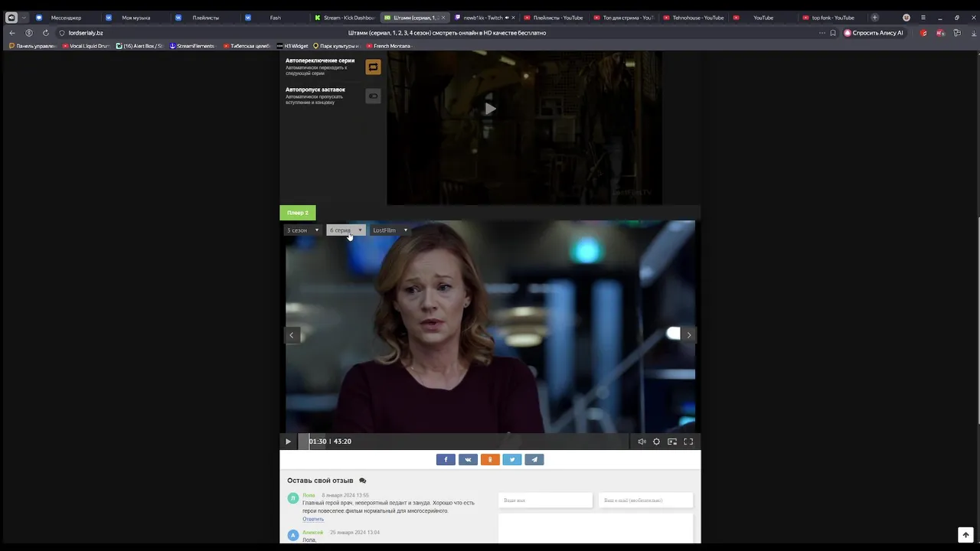980x551 pixels.
Task: Click the top player play button
Action: [x=490, y=109]
